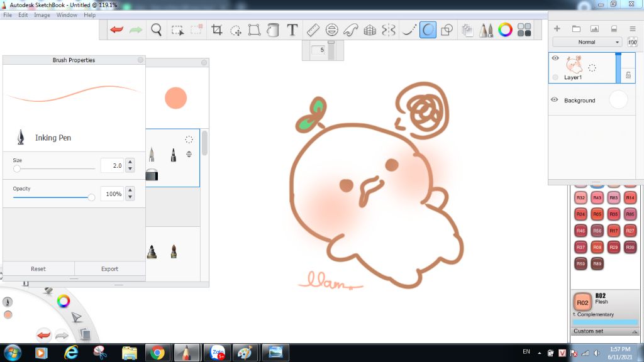Open the Color Editor wheel in toolbar
The height and width of the screenshot is (362, 644).
point(505,30)
